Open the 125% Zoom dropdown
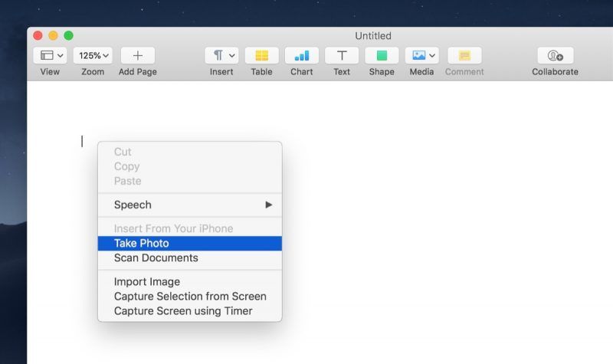 pyautogui.click(x=93, y=55)
